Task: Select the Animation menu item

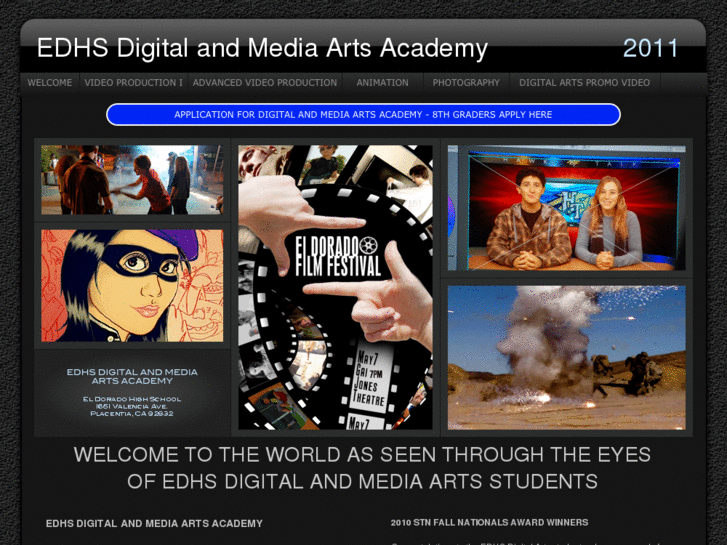Action: coord(383,83)
